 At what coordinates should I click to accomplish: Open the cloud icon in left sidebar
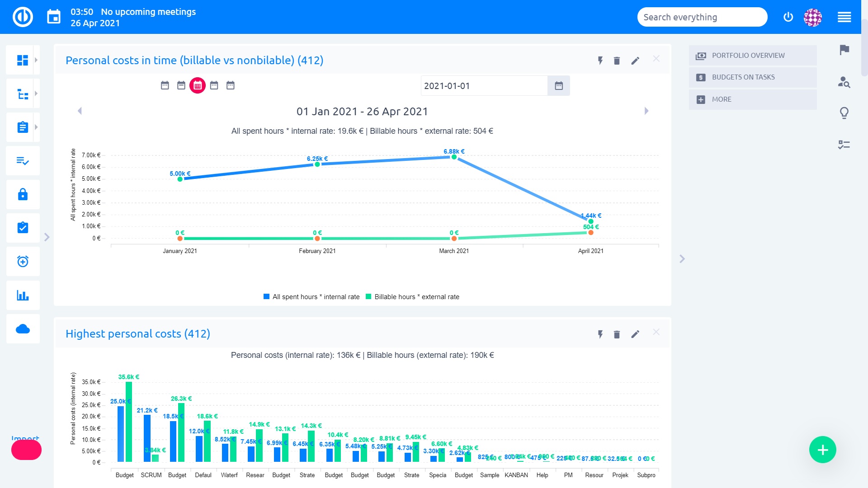coord(23,329)
